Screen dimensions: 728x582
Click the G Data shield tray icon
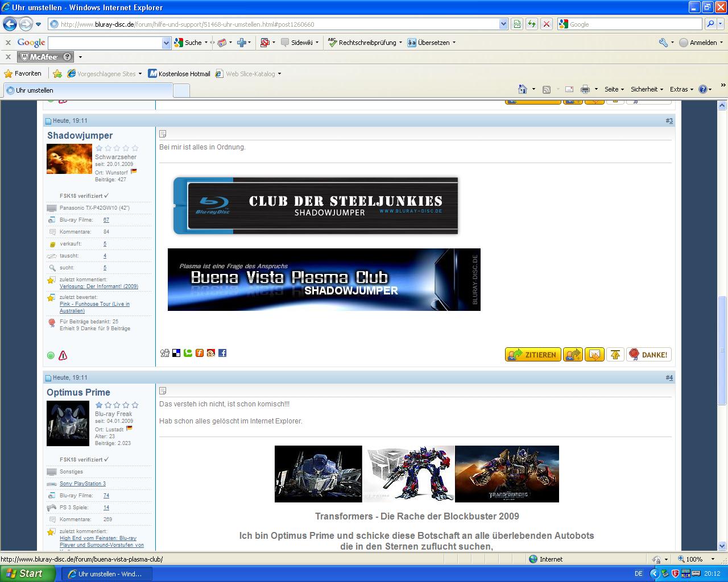[676, 573]
